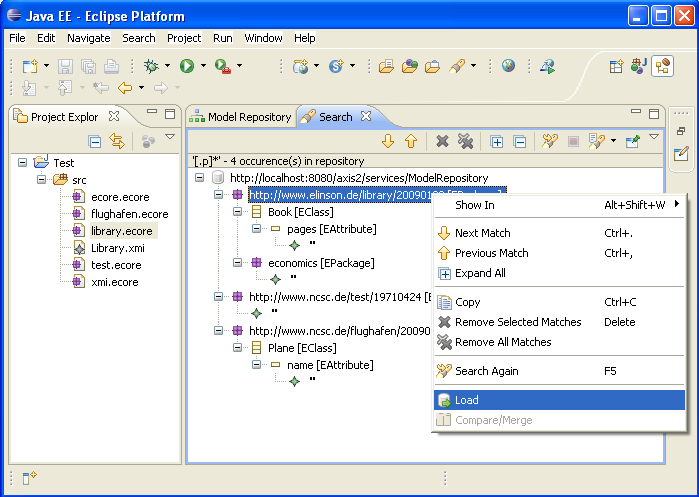Collapse the pages [EAttribute] node
This screenshot has width=699, height=497.
[256, 229]
